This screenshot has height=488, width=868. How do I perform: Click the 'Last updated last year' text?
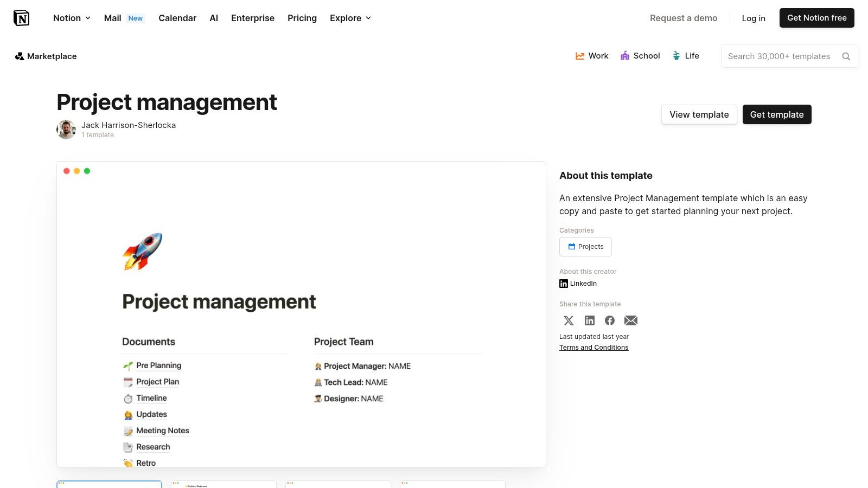pos(594,337)
